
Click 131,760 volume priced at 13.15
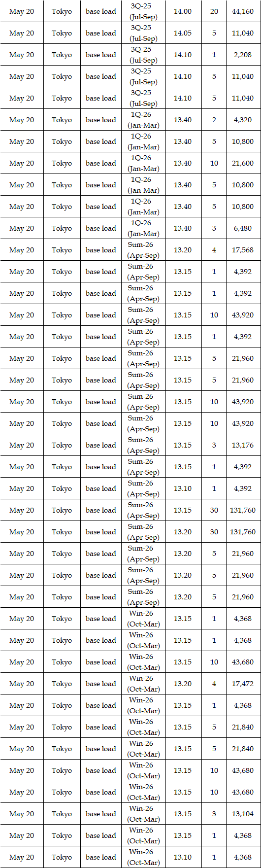[x=243, y=510]
